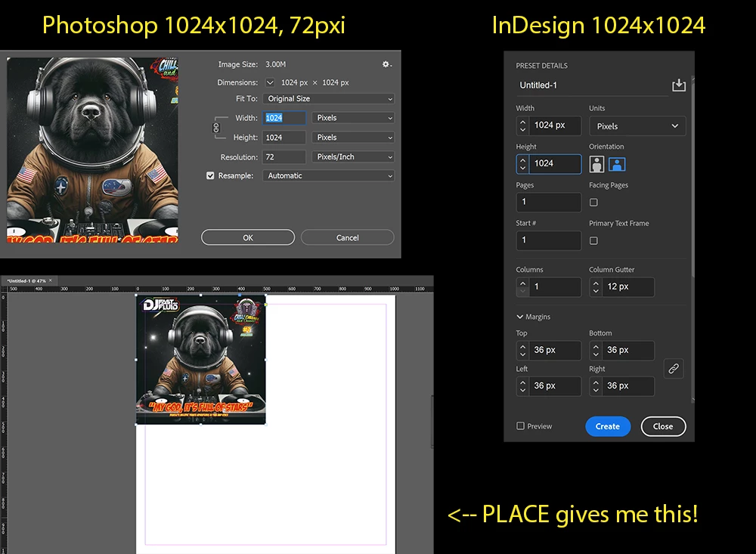Increase the InDesign Width stepper up arrow
The height and width of the screenshot is (554, 756).
522,122
